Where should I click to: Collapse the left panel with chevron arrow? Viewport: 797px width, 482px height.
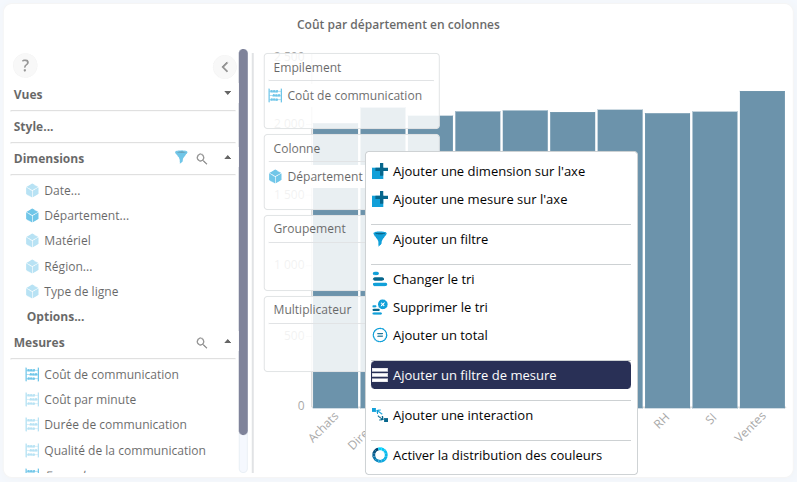pyautogui.click(x=225, y=67)
